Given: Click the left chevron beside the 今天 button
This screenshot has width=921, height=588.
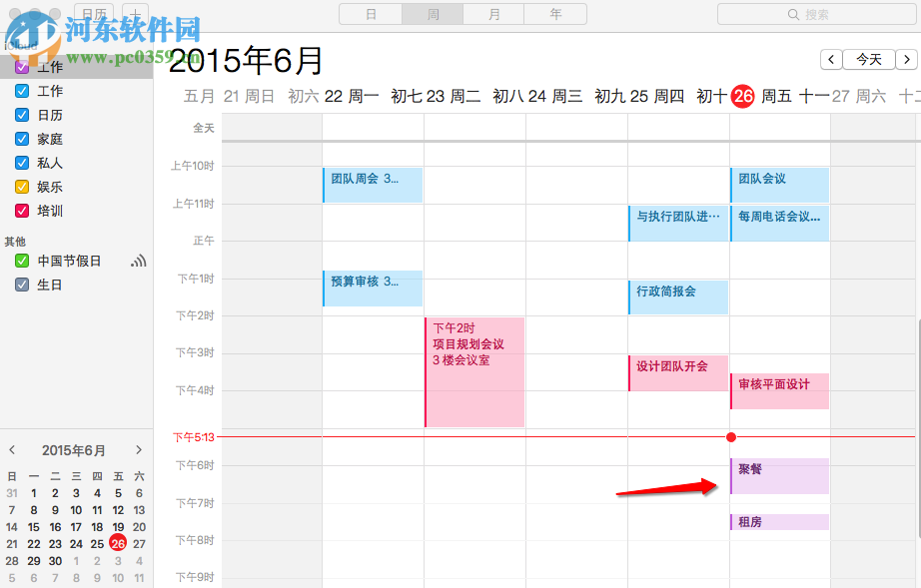Looking at the screenshot, I should [831, 59].
